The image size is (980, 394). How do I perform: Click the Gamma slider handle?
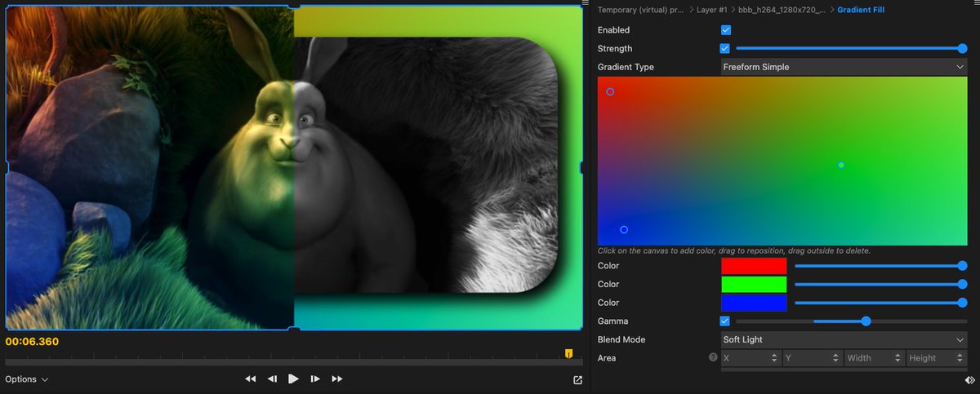click(x=866, y=321)
